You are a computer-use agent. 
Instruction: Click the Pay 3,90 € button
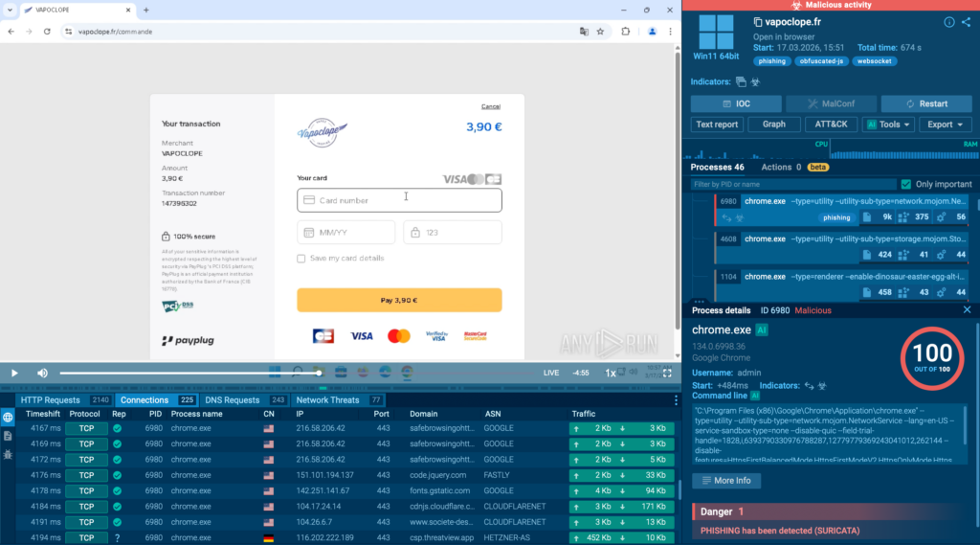399,301
